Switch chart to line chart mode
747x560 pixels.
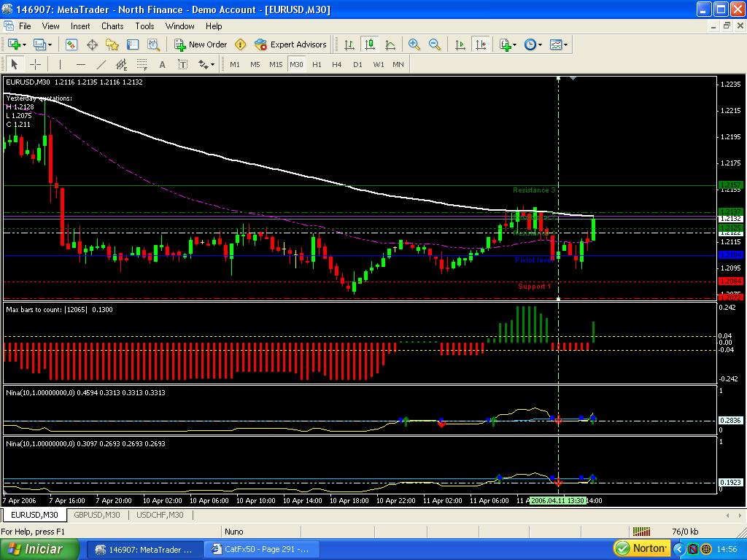tap(390, 44)
